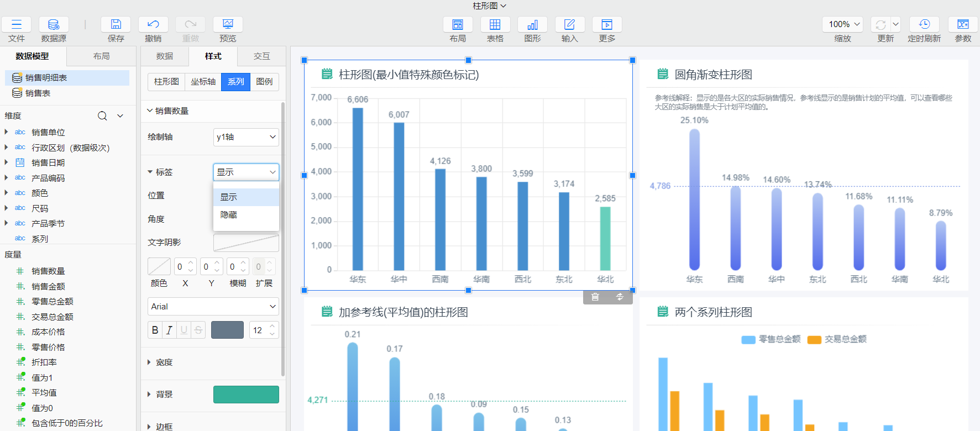Expand the 销售日期 dimension tree item
The width and height of the screenshot is (980, 431).
pyautogui.click(x=6, y=162)
